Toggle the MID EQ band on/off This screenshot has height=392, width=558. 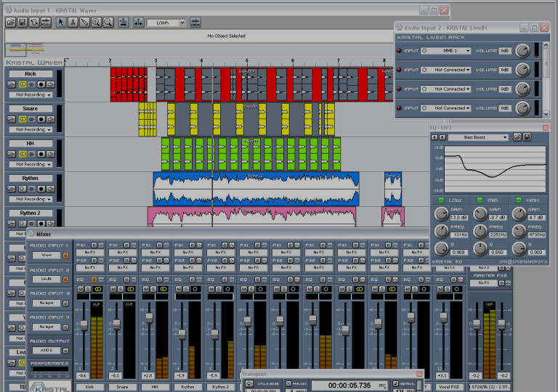480,200
